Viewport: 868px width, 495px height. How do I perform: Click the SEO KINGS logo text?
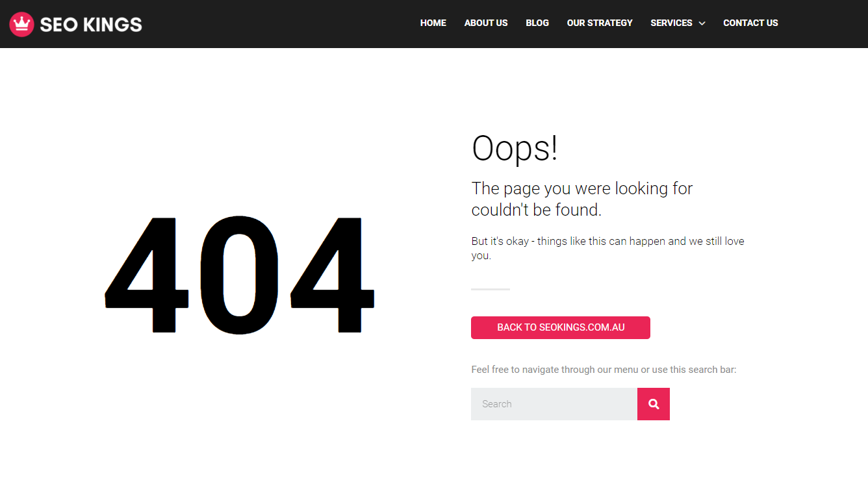pos(91,25)
